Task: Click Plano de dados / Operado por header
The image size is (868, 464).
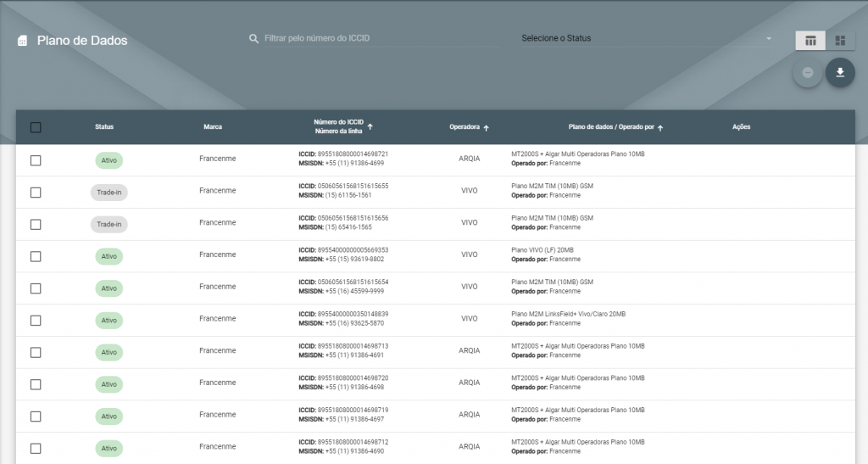Action: (x=611, y=126)
